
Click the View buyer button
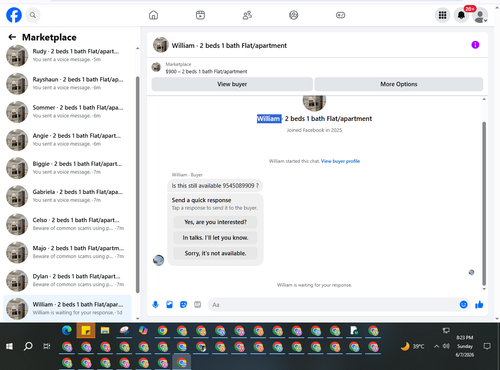tap(232, 84)
